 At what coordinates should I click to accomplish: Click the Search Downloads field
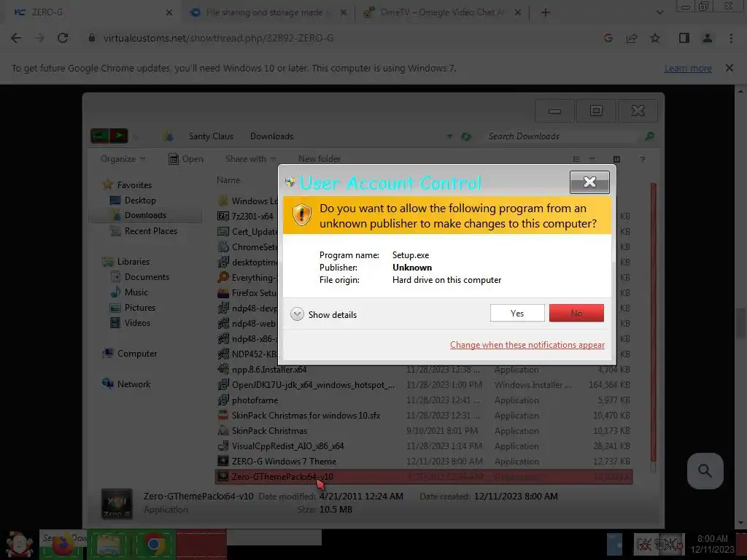(562, 136)
